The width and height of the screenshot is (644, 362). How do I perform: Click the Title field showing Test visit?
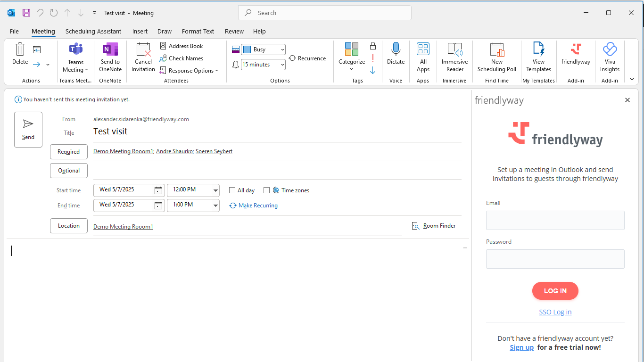tap(277, 132)
